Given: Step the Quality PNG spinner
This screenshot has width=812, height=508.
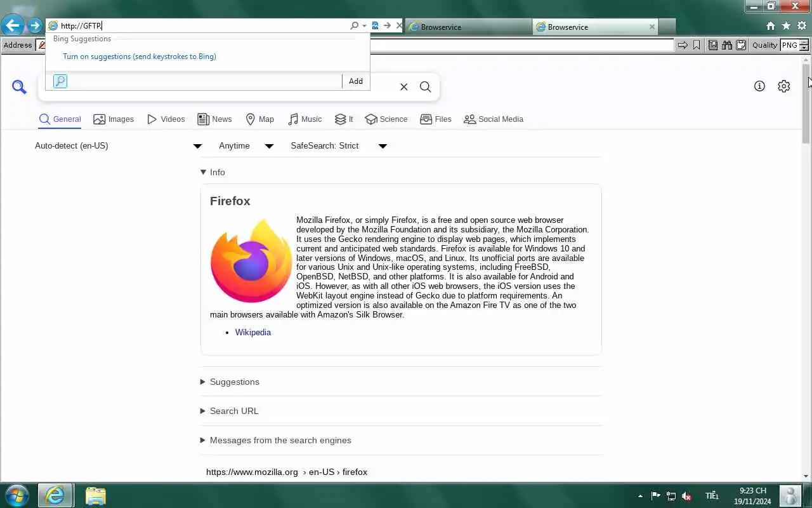Looking at the screenshot, I should (x=804, y=45).
